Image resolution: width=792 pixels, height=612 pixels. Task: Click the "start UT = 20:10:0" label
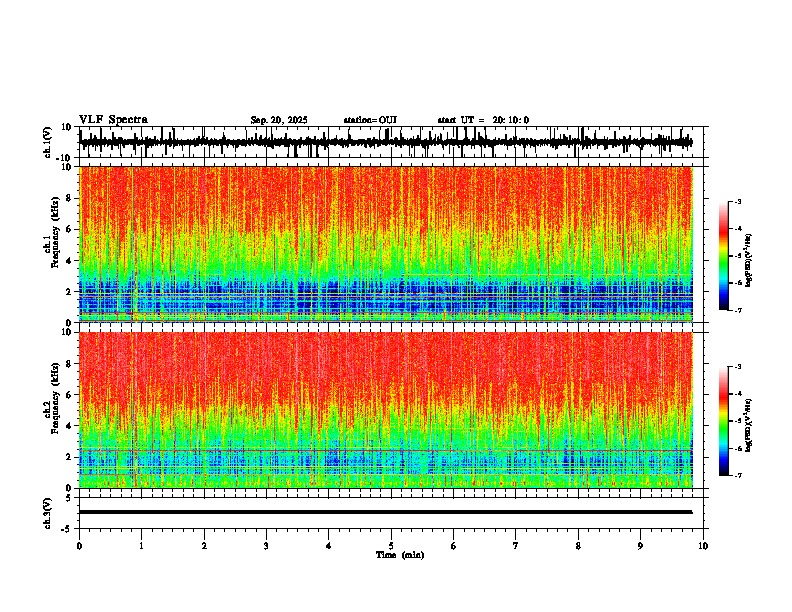483,120
